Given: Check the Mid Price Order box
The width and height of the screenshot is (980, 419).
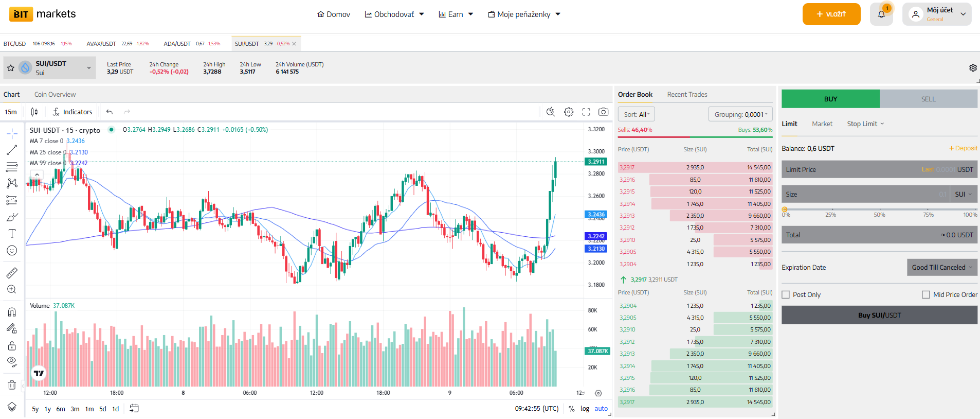Looking at the screenshot, I should [x=926, y=295].
